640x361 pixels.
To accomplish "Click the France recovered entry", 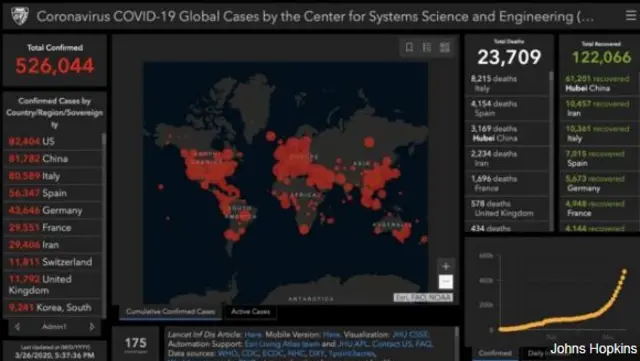I will [x=599, y=208].
